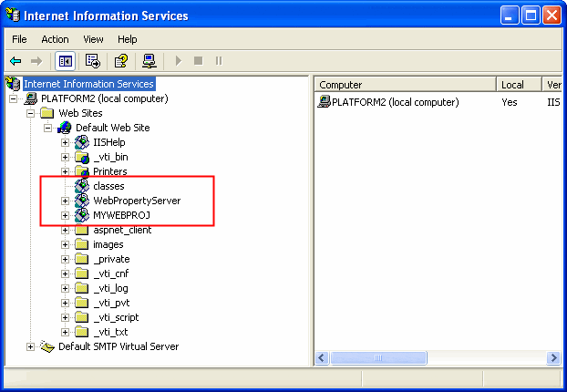The width and height of the screenshot is (567, 392).
Task: Click the Back arrow in the toolbar
Action: pyautogui.click(x=15, y=61)
